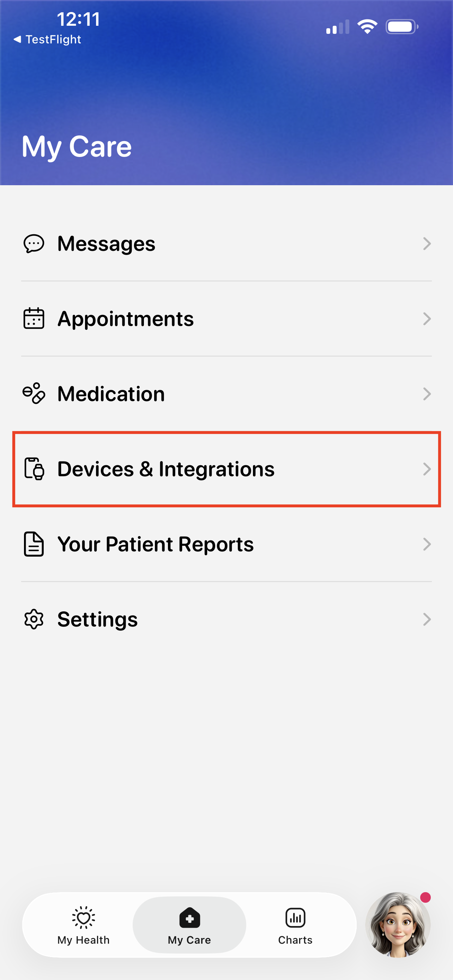Tap the Medication pills icon
Image resolution: width=453 pixels, height=980 pixels.
34,393
